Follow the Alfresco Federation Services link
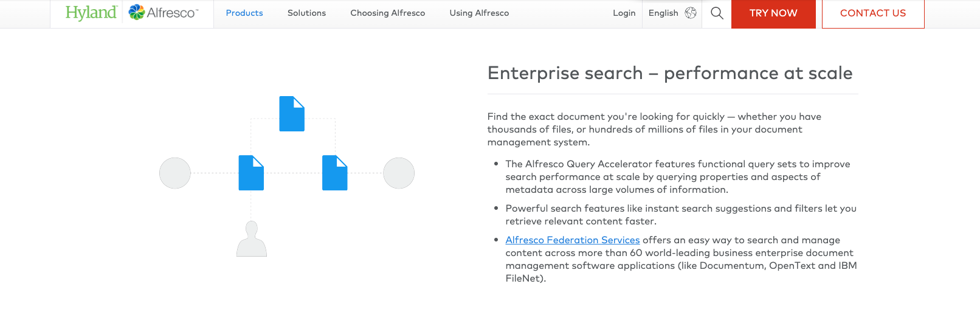This screenshot has height=326, width=980. [x=572, y=240]
